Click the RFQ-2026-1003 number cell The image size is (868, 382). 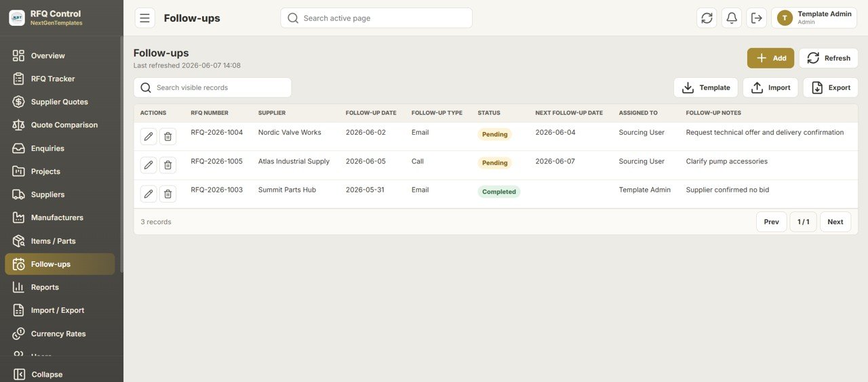(216, 190)
